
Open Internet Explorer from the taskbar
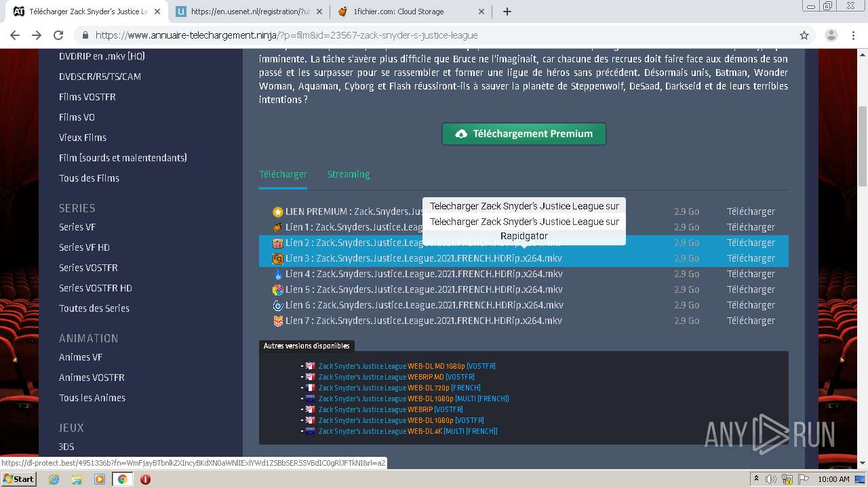(54, 479)
